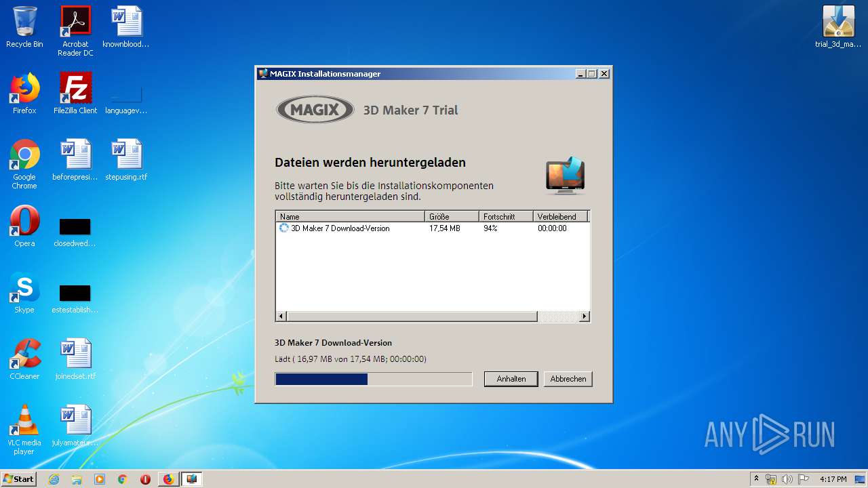This screenshot has width=868, height=488.
Task: Launch Internet Explorer from the taskbar
Action: (54, 479)
